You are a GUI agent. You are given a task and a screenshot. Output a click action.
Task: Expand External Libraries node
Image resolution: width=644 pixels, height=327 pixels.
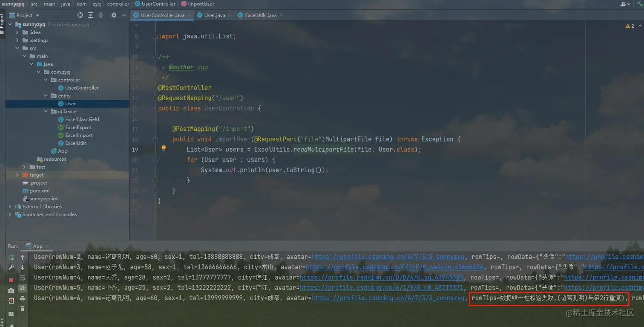click(x=10, y=206)
